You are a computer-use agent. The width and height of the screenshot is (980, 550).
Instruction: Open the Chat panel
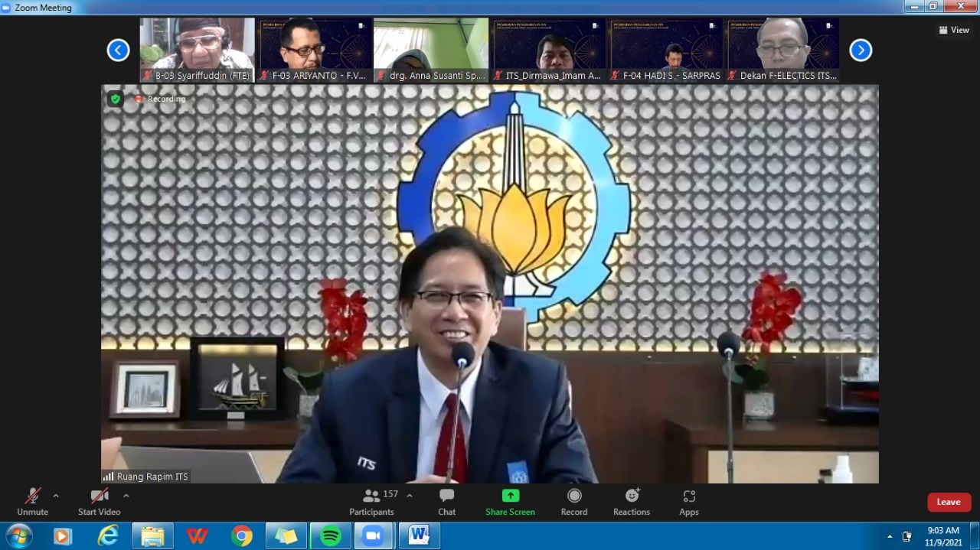click(446, 502)
